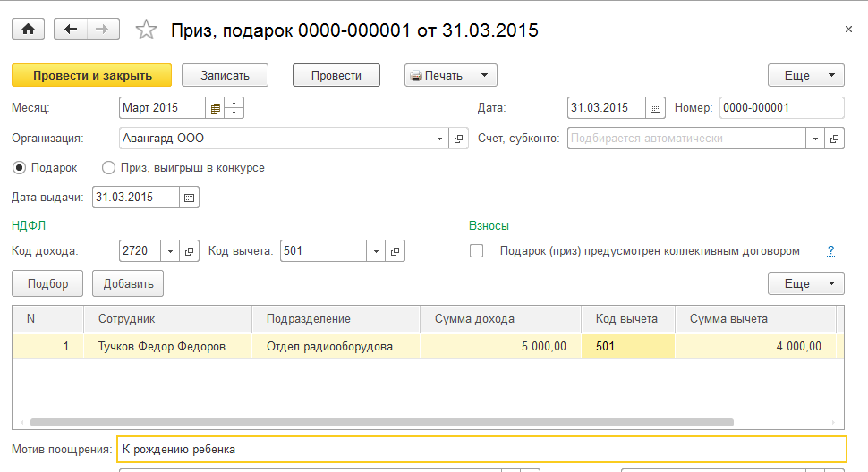Screen dimensions: 868x472
Task: Expand the 'Код вычета' dropdown
Action: (x=376, y=251)
